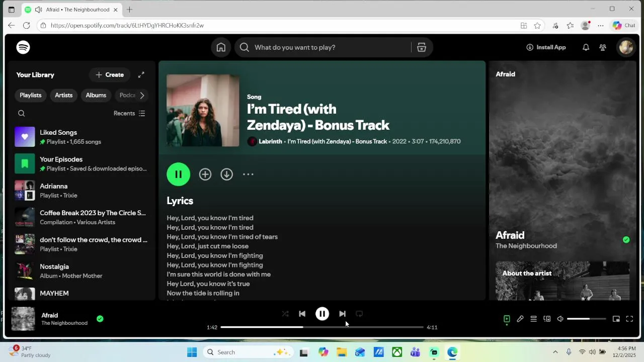
Task: Add page to browser favorites star
Action: click(537, 26)
